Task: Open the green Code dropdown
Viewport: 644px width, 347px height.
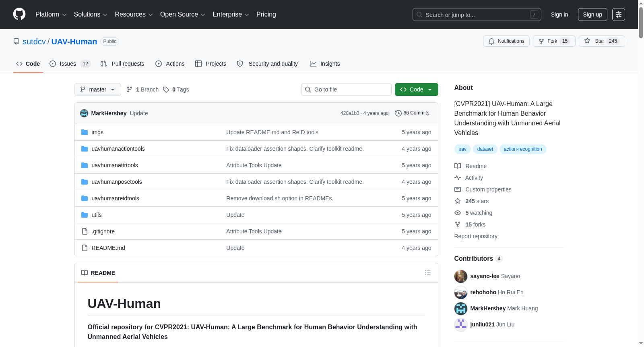Action: pos(416,89)
